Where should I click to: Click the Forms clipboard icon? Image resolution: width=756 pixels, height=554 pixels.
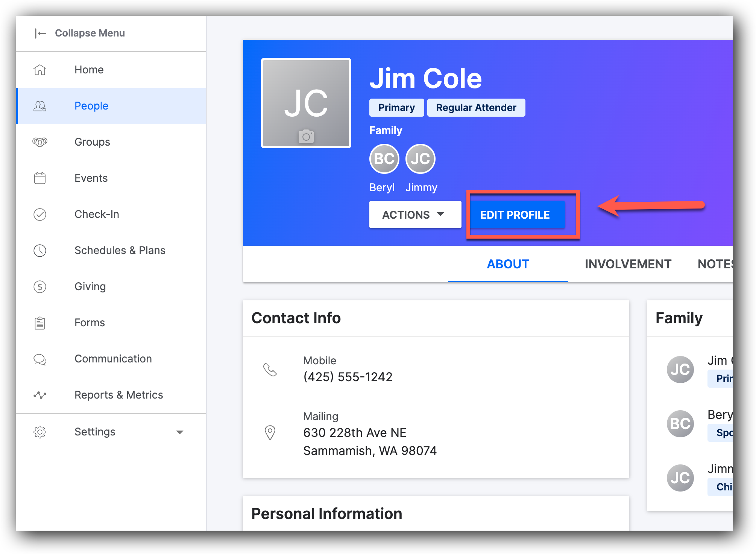[x=40, y=323]
